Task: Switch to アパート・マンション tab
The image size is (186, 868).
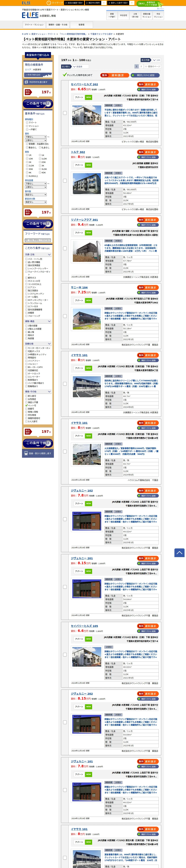Action: [34, 25]
